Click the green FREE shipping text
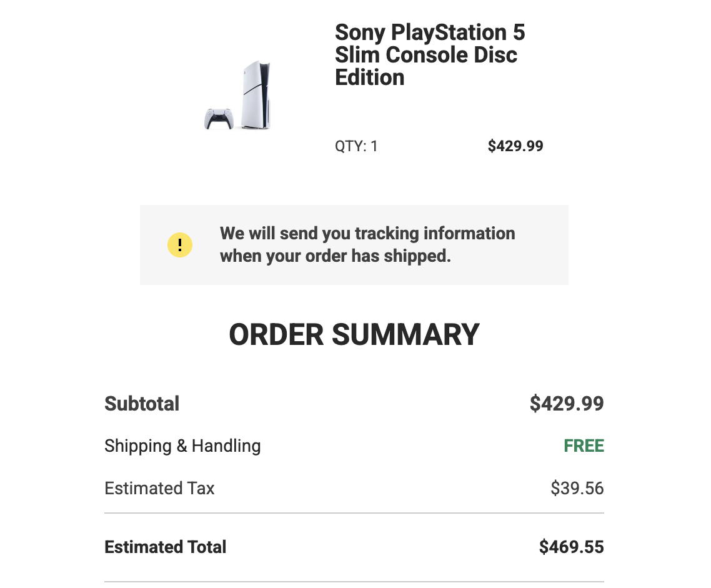The image size is (711, 588). click(x=584, y=446)
